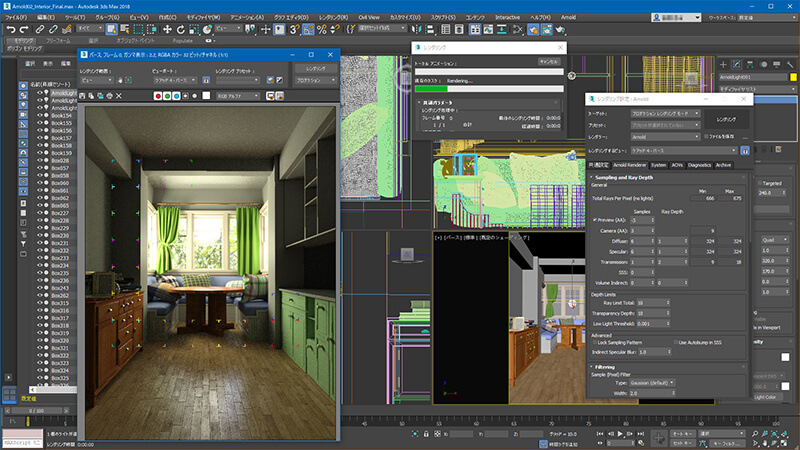
Task: Open the Edit menu
Action: [x=45, y=17]
